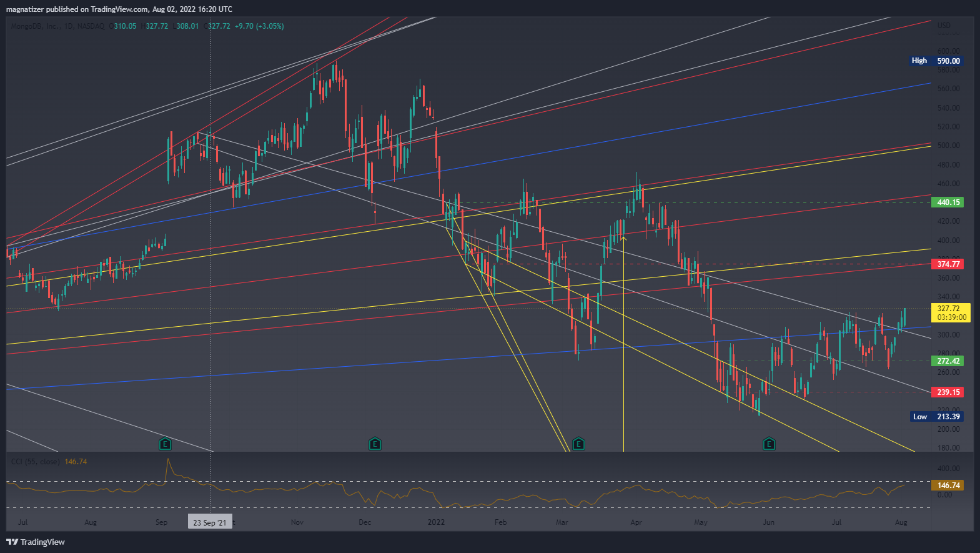980x553 pixels.
Task: Select the High 590.00 price label
Action: pos(936,61)
